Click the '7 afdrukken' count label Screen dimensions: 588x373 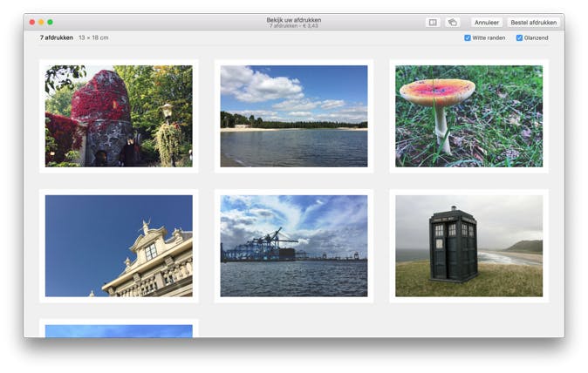[57, 37]
